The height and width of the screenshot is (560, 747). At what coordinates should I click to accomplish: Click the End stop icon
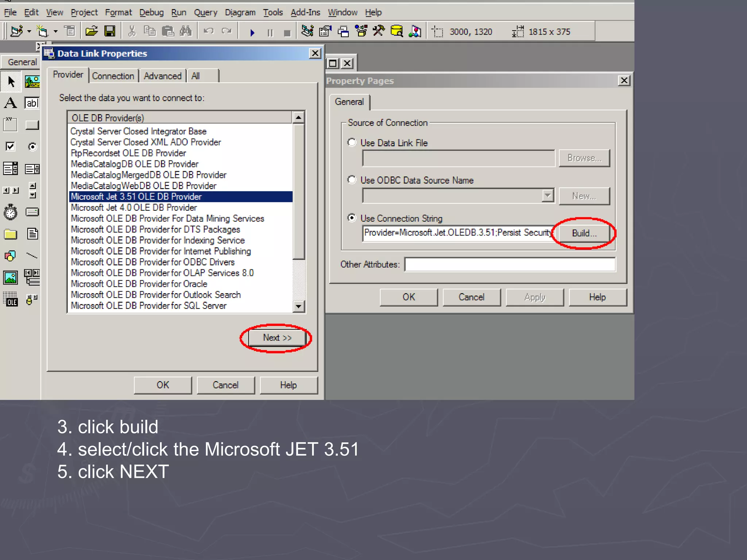pos(287,33)
